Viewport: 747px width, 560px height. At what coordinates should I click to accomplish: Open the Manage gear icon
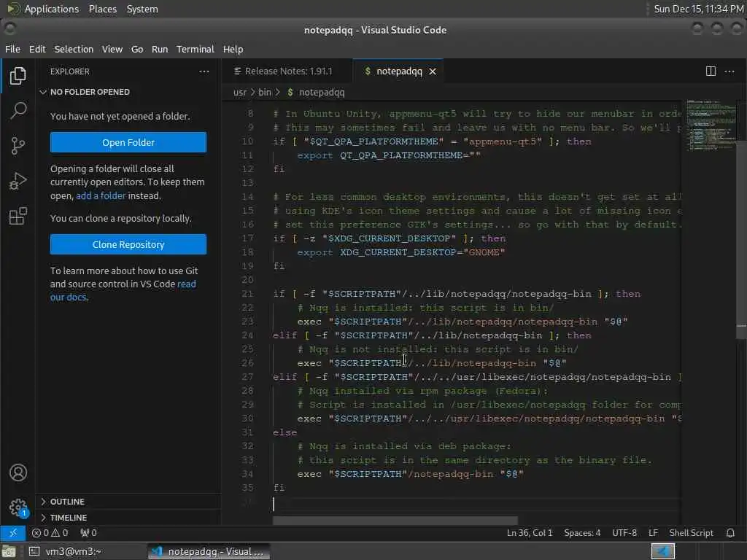(18, 507)
